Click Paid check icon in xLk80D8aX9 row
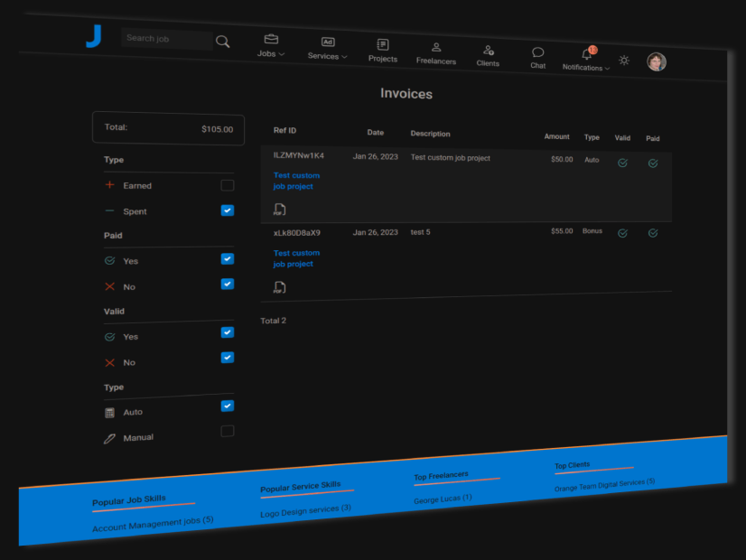Image resolution: width=746 pixels, height=560 pixels. click(x=653, y=233)
